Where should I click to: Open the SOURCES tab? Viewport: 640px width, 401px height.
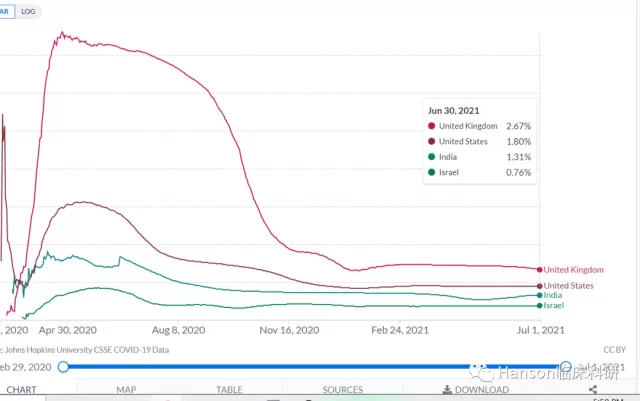pyautogui.click(x=342, y=390)
